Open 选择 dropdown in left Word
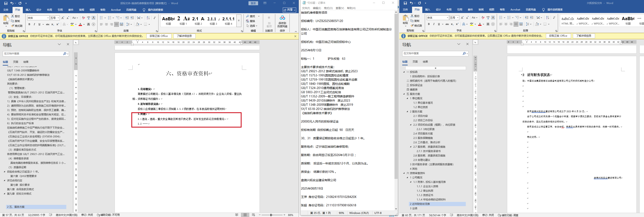The width and height of the screenshot is (644, 217). (x=252, y=26)
